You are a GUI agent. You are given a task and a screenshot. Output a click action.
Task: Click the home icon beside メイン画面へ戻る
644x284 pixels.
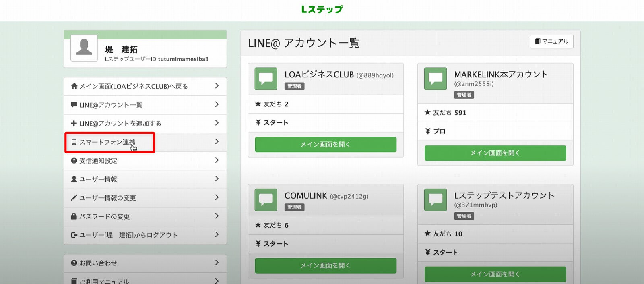click(74, 86)
